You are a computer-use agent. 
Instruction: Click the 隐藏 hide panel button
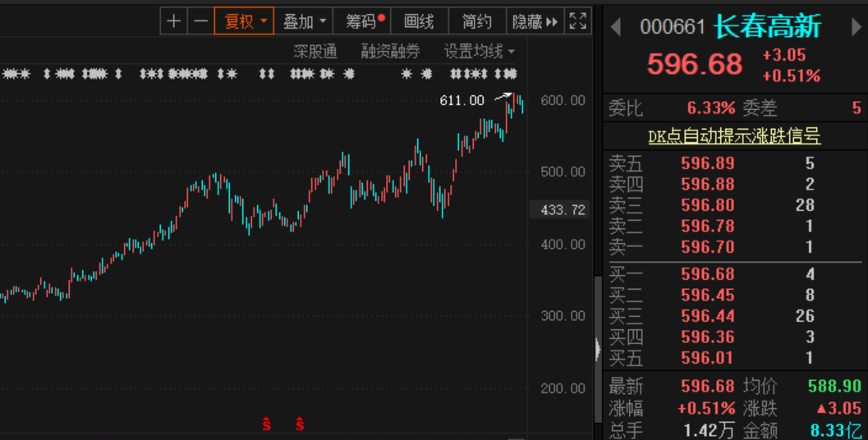coord(534,21)
